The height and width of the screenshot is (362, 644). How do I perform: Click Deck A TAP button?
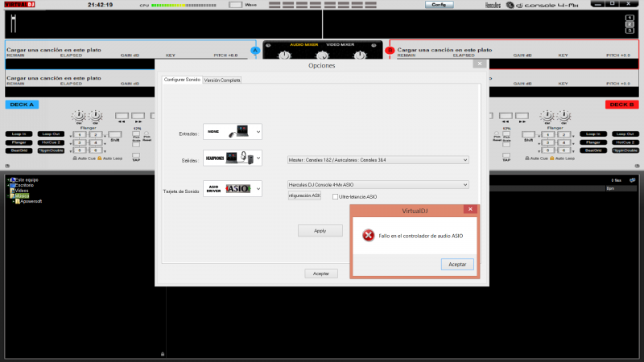[x=136, y=155]
